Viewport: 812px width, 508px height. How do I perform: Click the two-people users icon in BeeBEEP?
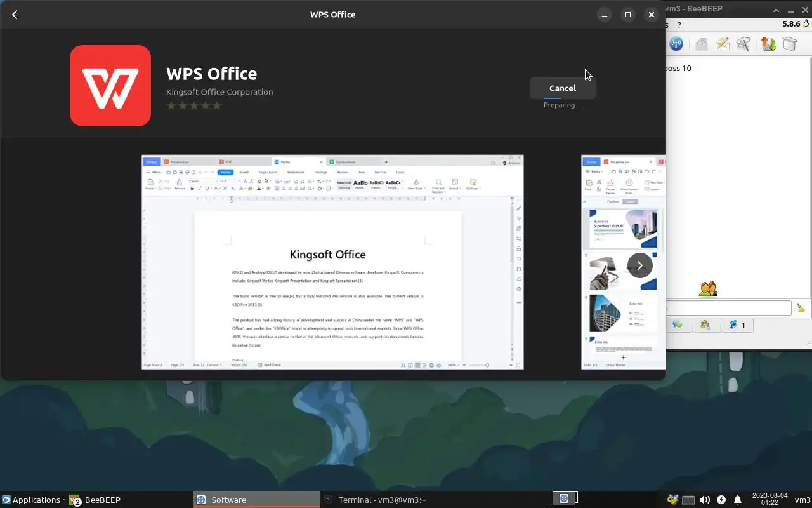pyautogui.click(x=708, y=288)
